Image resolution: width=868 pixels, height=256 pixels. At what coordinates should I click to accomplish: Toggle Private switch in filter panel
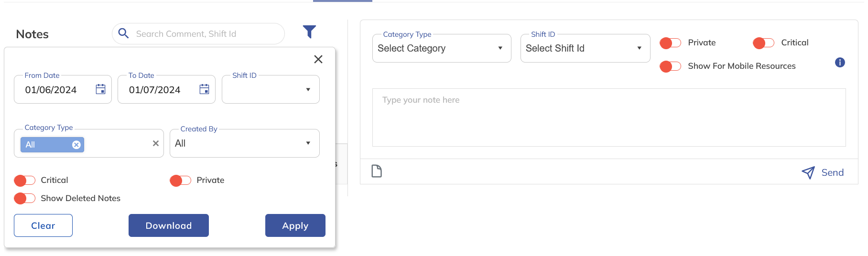point(180,181)
